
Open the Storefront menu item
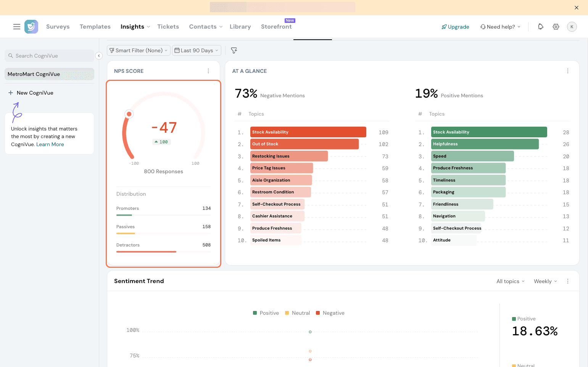click(x=276, y=27)
